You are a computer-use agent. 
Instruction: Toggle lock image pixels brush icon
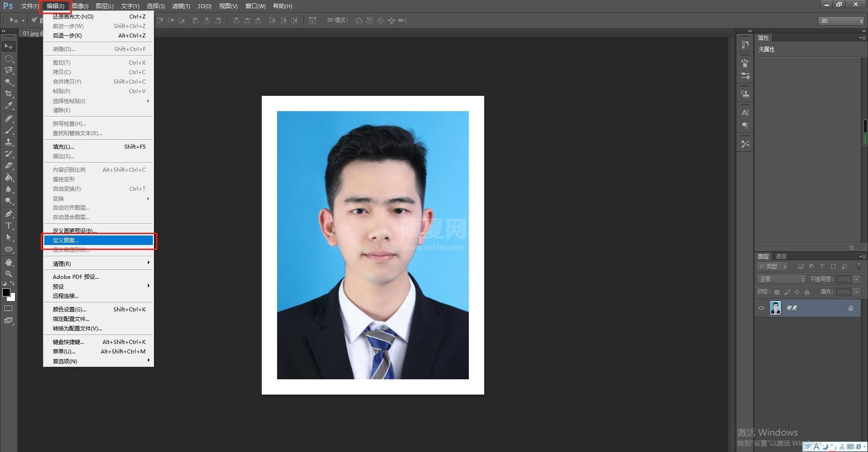[x=787, y=292]
